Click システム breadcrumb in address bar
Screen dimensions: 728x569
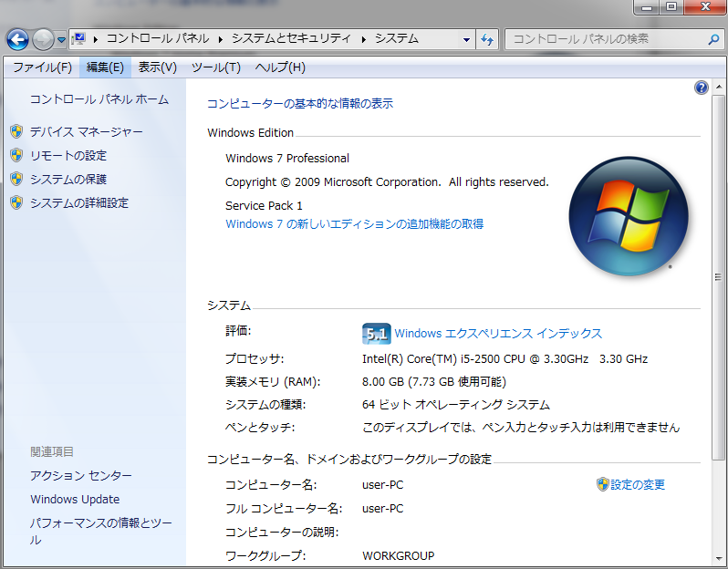coord(397,38)
